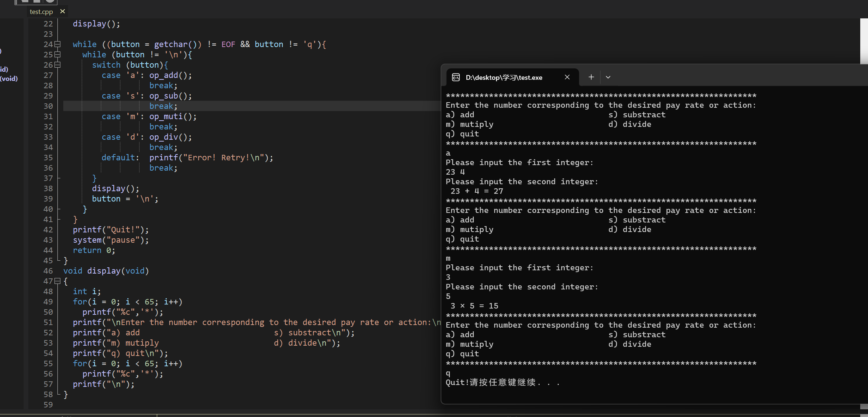Click the display(); call on line 22
The height and width of the screenshot is (417, 868).
(x=96, y=24)
